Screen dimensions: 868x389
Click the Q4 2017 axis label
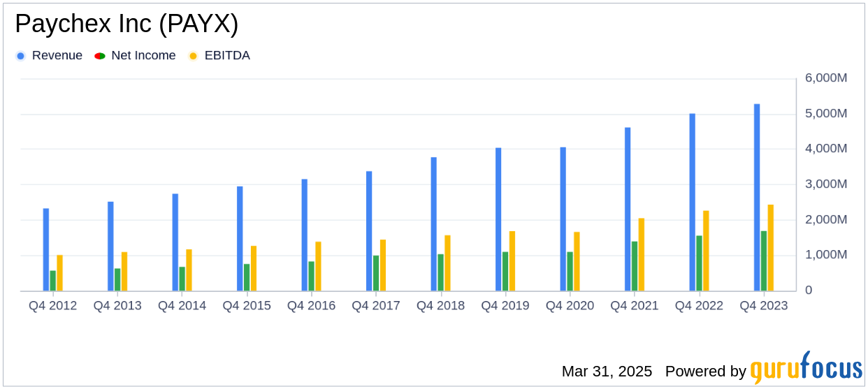click(x=376, y=306)
